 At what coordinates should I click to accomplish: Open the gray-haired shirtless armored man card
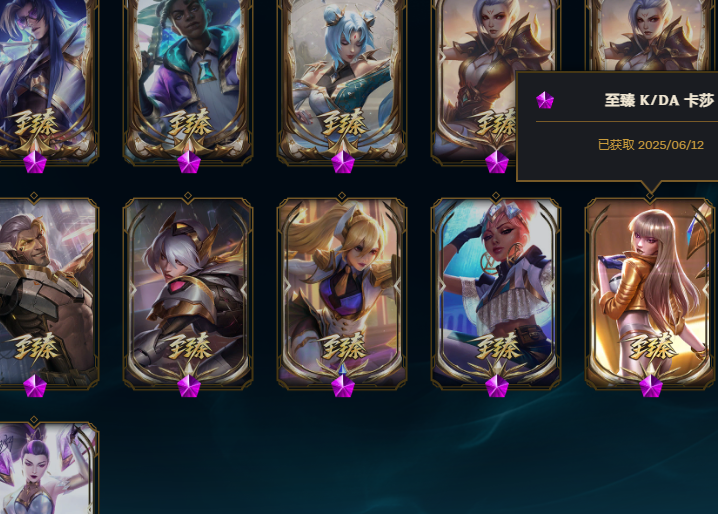click(x=47, y=293)
